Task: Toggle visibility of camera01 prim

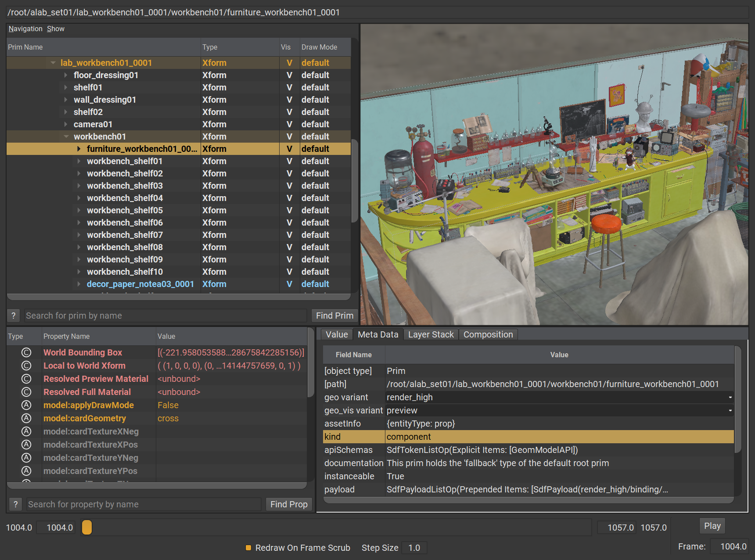Action: point(289,124)
